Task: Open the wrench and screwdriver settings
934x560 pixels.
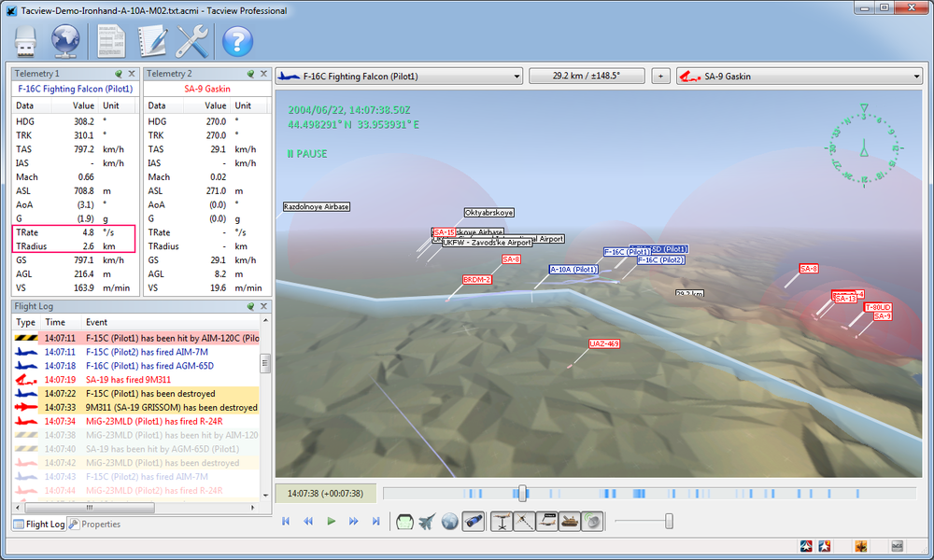Action: (x=192, y=41)
